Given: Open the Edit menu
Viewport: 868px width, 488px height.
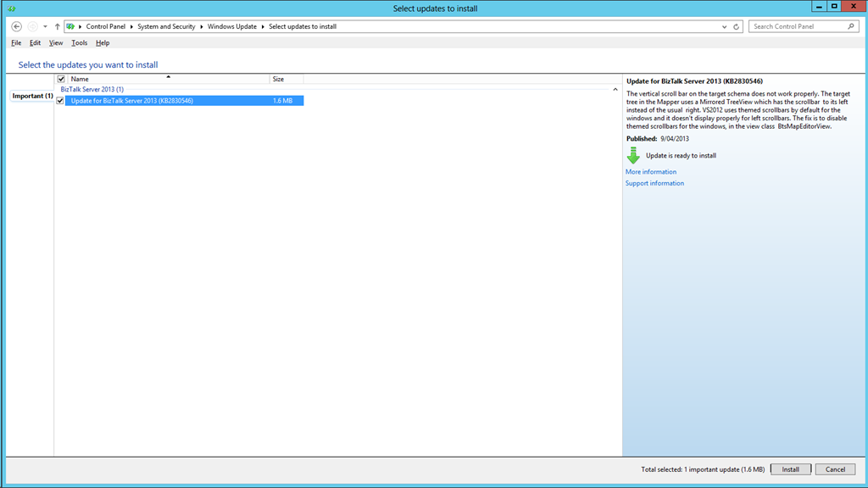Looking at the screenshot, I should [x=35, y=42].
